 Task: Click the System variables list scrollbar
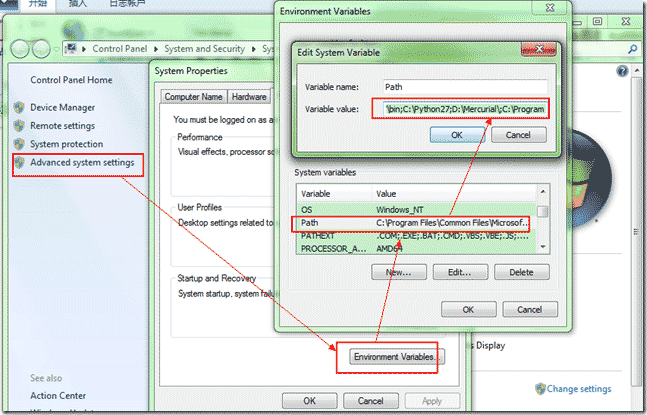point(542,225)
